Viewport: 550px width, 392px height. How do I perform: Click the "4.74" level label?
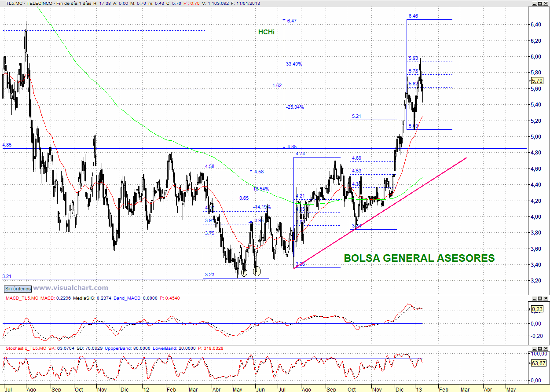pos(300,154)
